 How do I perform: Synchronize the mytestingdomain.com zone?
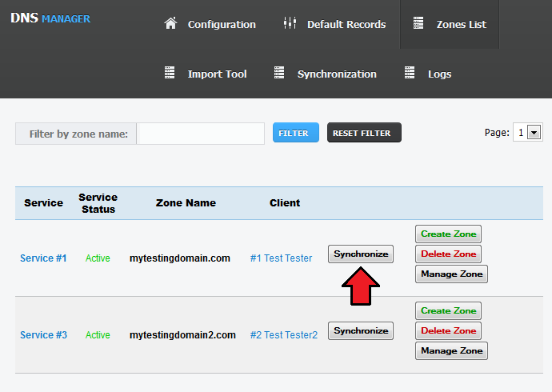tap(361, 254)
